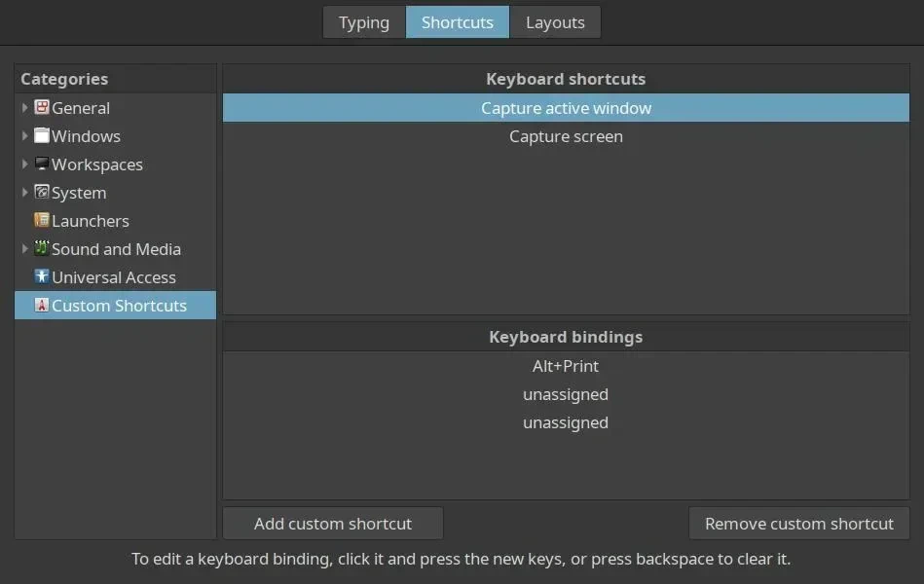Select the Workspaces category label
The width and height of the screenshot is (924, 584).
(x=97, y=165)
